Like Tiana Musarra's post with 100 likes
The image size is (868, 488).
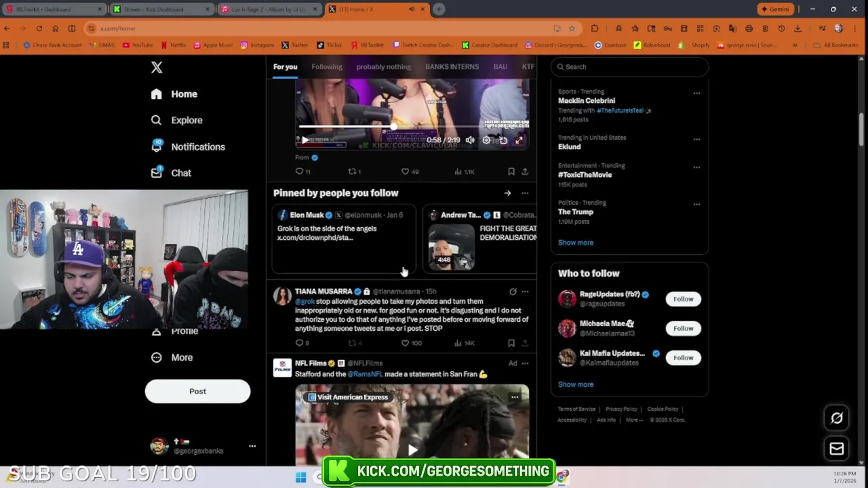tap(411, 343)
